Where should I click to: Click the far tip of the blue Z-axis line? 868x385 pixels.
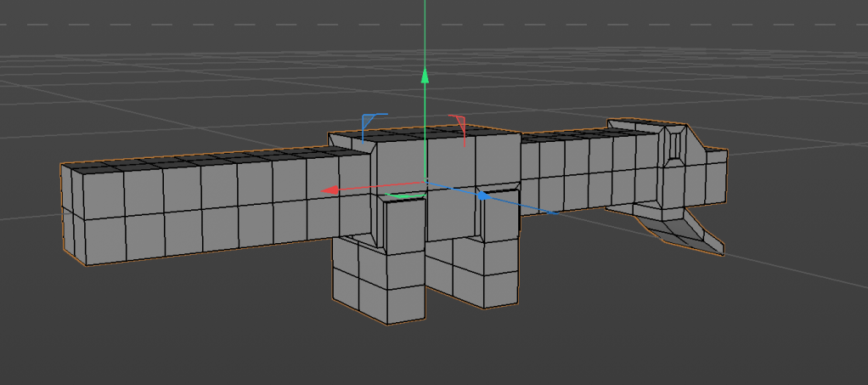555,212
